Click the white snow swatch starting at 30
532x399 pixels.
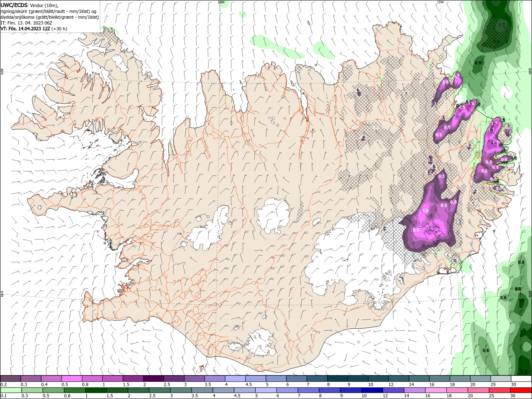tap(522, 379)
